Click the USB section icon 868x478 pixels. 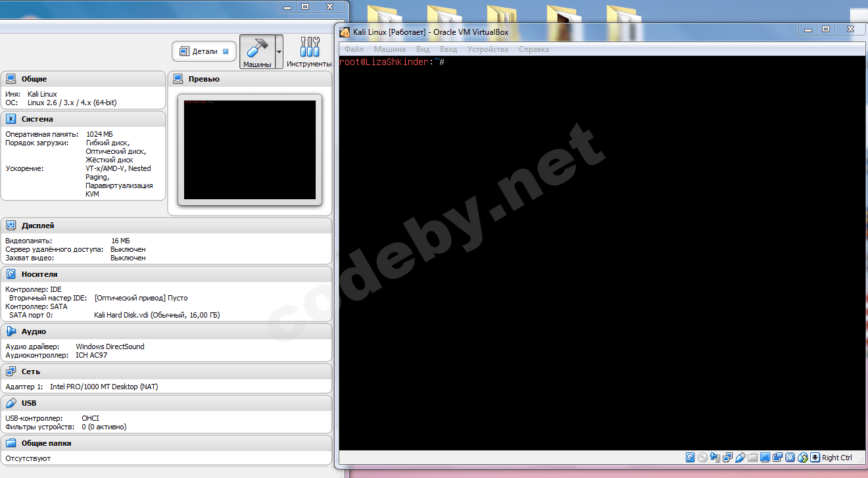(11, 403)
